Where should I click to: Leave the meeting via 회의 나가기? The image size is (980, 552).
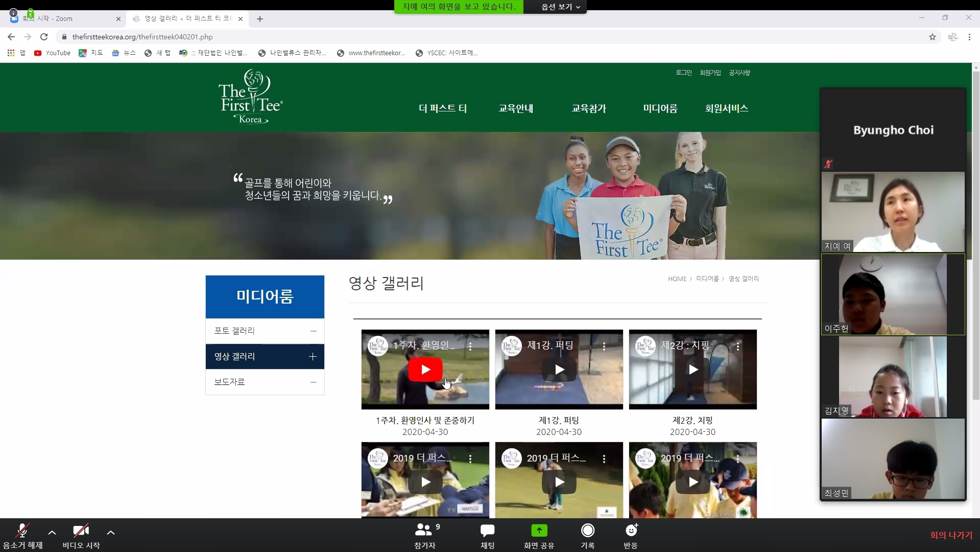[x=950, y=535]
